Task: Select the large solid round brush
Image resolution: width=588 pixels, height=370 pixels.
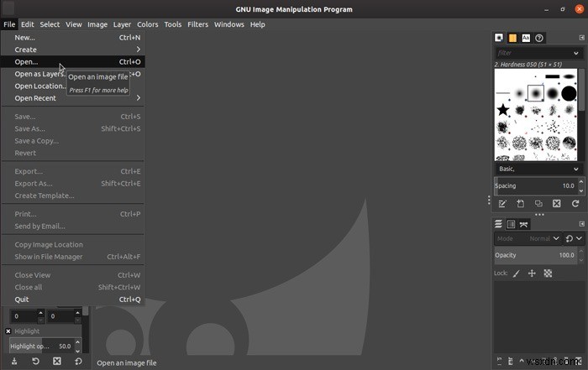Action: (569, 94)
